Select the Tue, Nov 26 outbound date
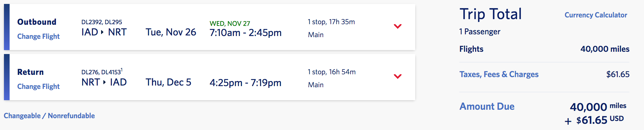The height and width of the screenshot is (130, 644). (171, 32)
